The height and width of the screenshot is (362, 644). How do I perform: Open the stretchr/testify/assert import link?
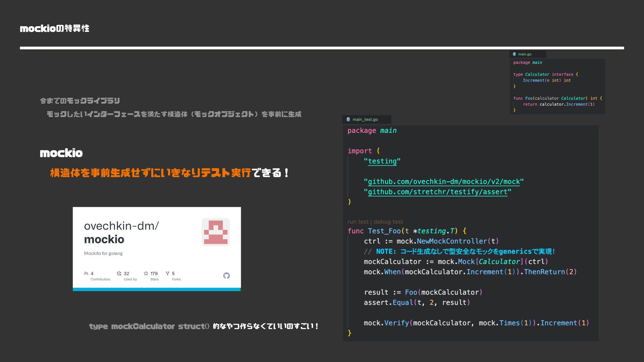point(437,192)
